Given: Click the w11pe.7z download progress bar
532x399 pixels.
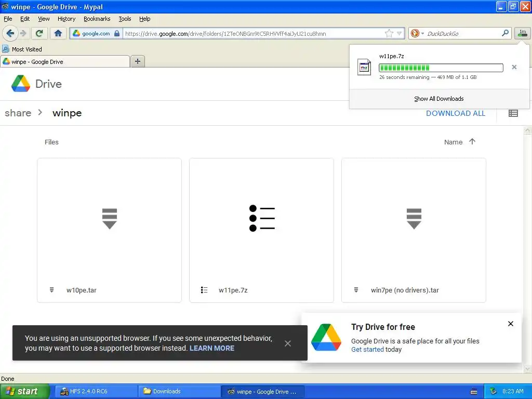Looking at the screenshot, I should [x=441, y=68].
